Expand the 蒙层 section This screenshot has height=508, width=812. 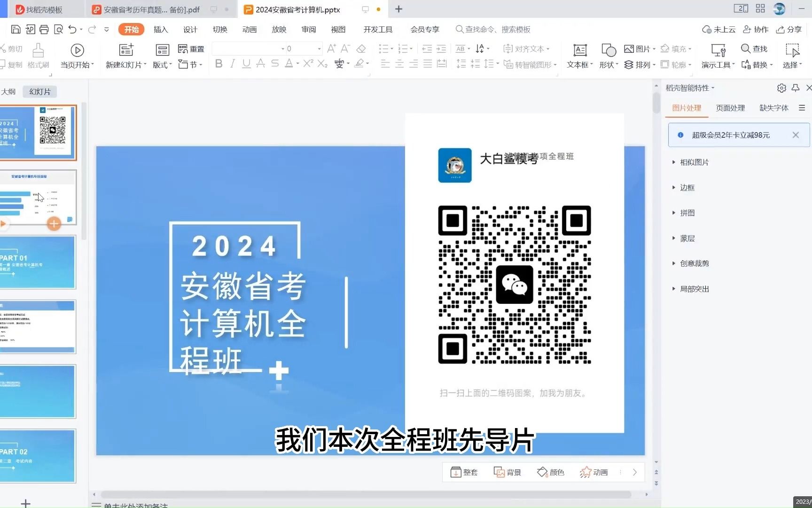(684, 238)
